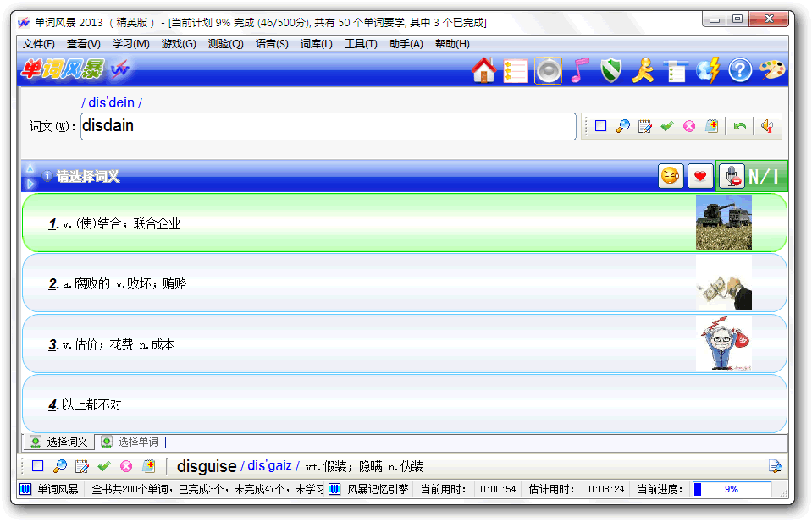The width and height of the screenshot is (812, 522).
Task: Open help via blue question mark icon
Action: 740,70
